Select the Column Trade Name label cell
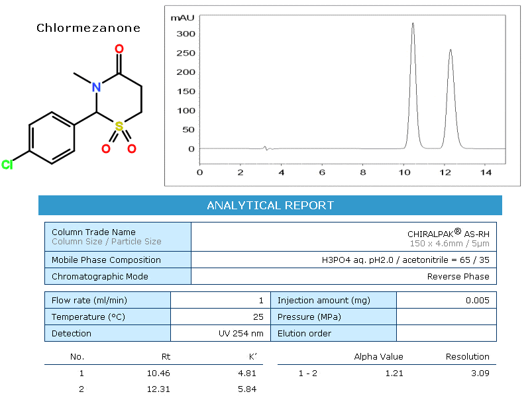This screenshot has width=532, height=396. tap(117, 237)
